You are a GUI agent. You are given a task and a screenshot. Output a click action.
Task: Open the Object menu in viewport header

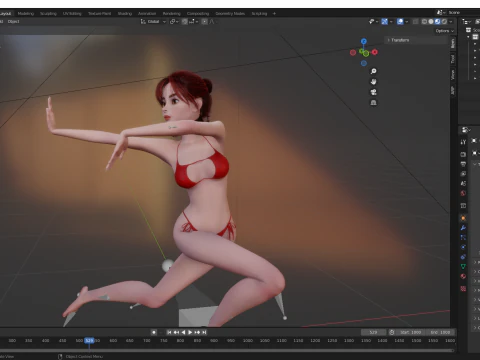13,22
